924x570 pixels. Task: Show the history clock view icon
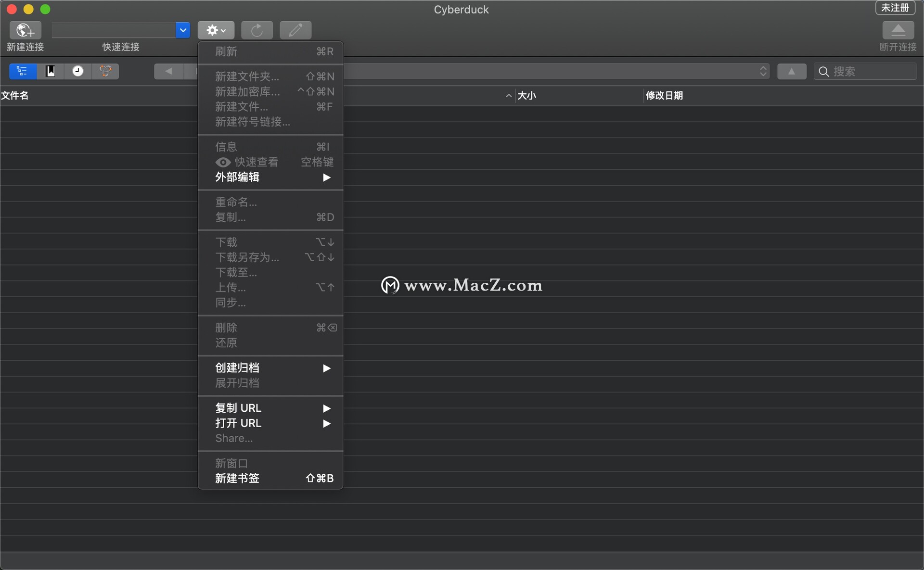(77, 71)
